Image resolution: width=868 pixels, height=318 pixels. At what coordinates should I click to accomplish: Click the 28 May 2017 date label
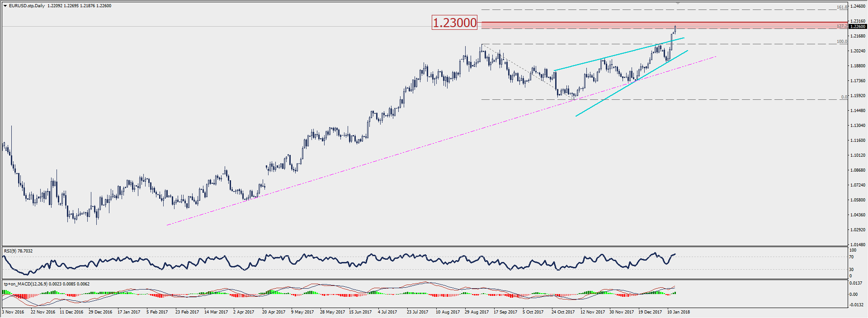tap(332, 312)
